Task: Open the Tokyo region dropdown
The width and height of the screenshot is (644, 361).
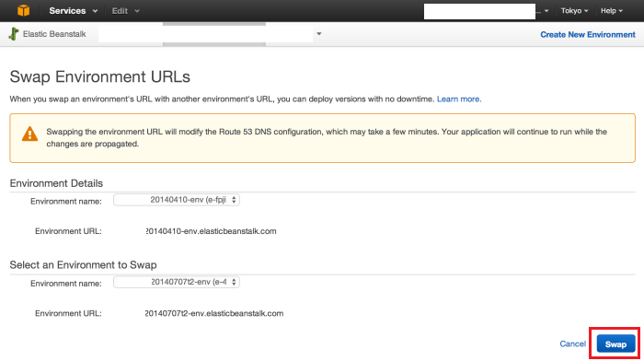Action: tap(574, 11)
